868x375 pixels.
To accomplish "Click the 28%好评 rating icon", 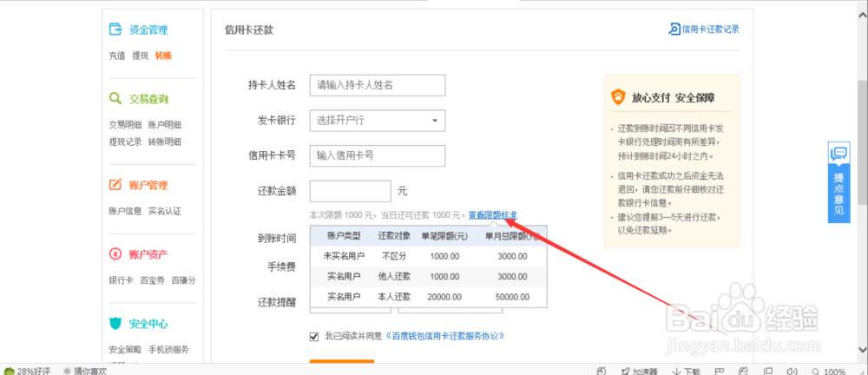I will pos(9,371).
